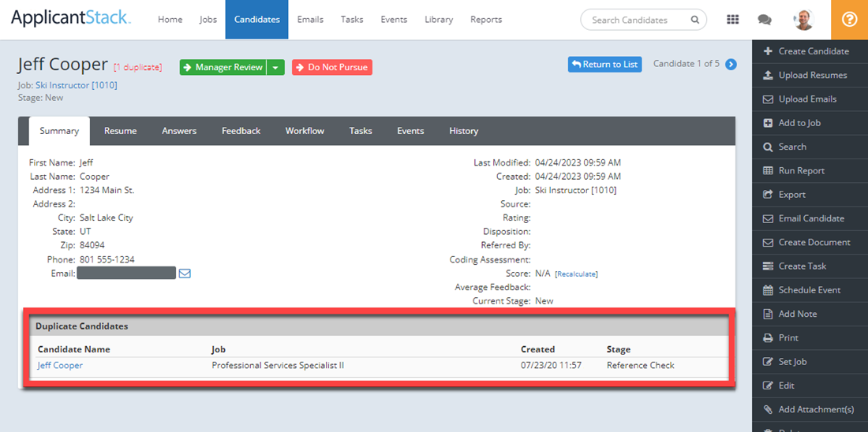Click the 07/23/20 11:57 created cell

552,366
